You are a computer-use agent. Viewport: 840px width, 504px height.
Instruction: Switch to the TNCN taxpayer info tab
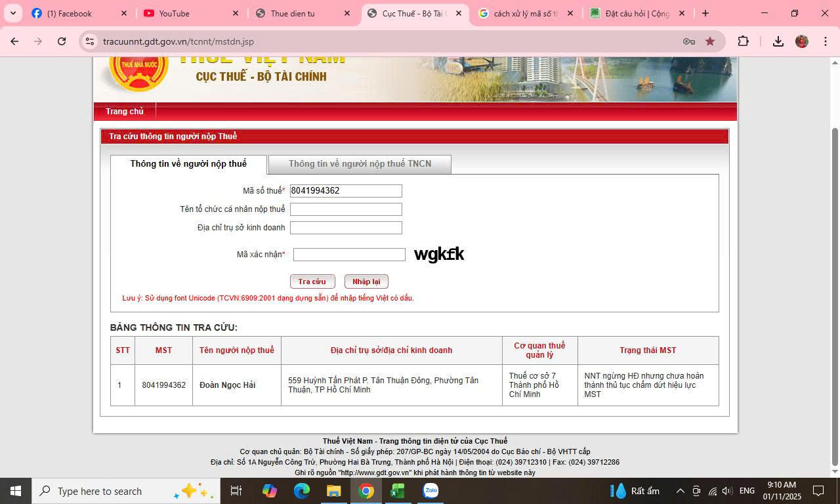(360, 164)
